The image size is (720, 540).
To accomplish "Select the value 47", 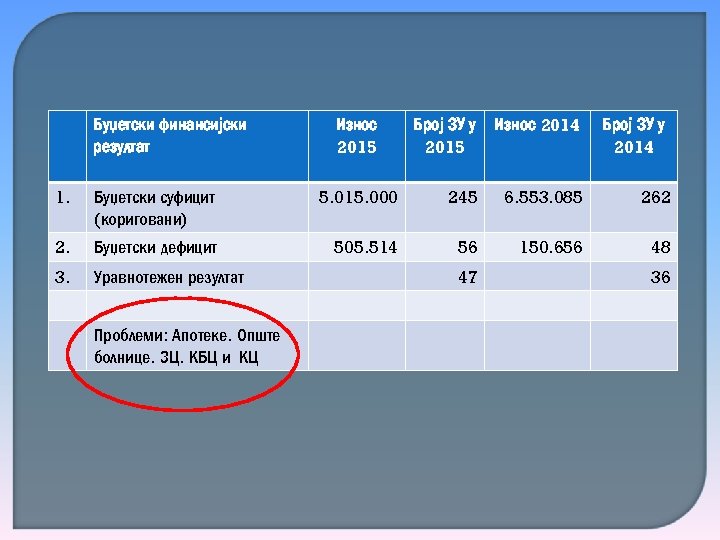I will pos(467,277).
